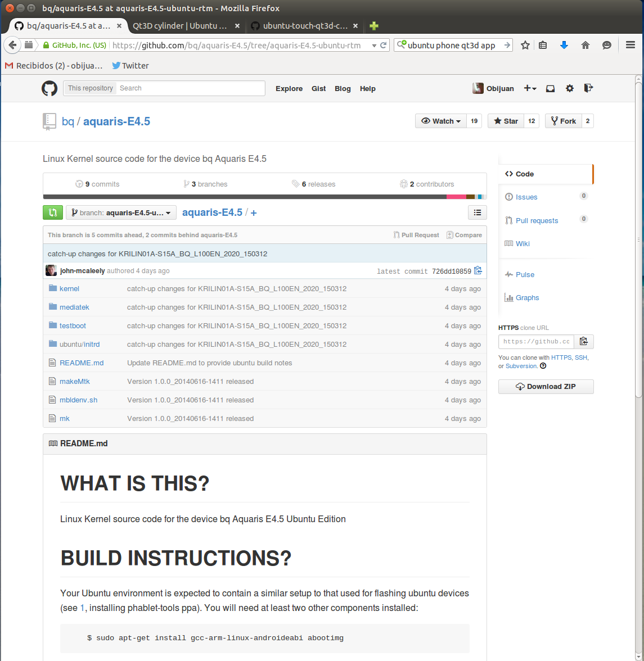644x661 pixels.
Task: Open notifications inbox icon in header
Action: [551, 88]
